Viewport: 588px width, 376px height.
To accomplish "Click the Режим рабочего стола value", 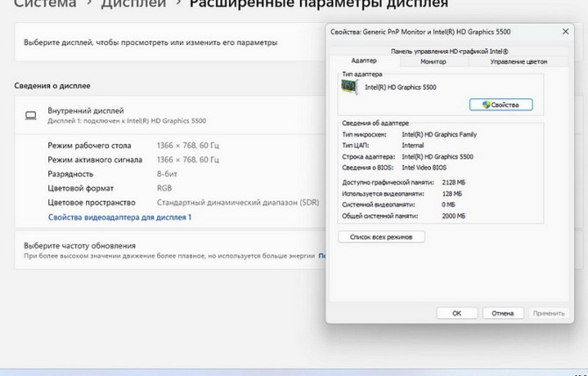I will [187, 145].
